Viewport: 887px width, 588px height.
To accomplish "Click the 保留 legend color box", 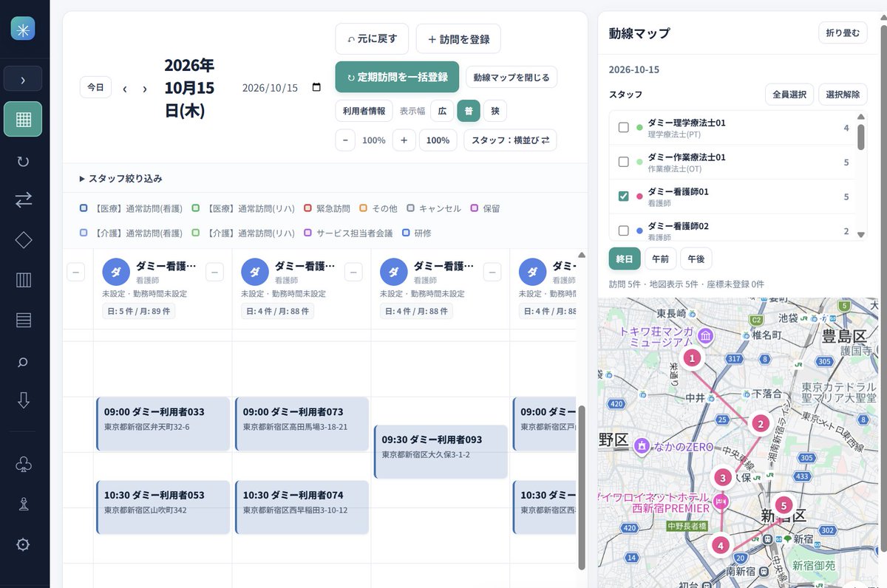I will (x=475, y=208).
